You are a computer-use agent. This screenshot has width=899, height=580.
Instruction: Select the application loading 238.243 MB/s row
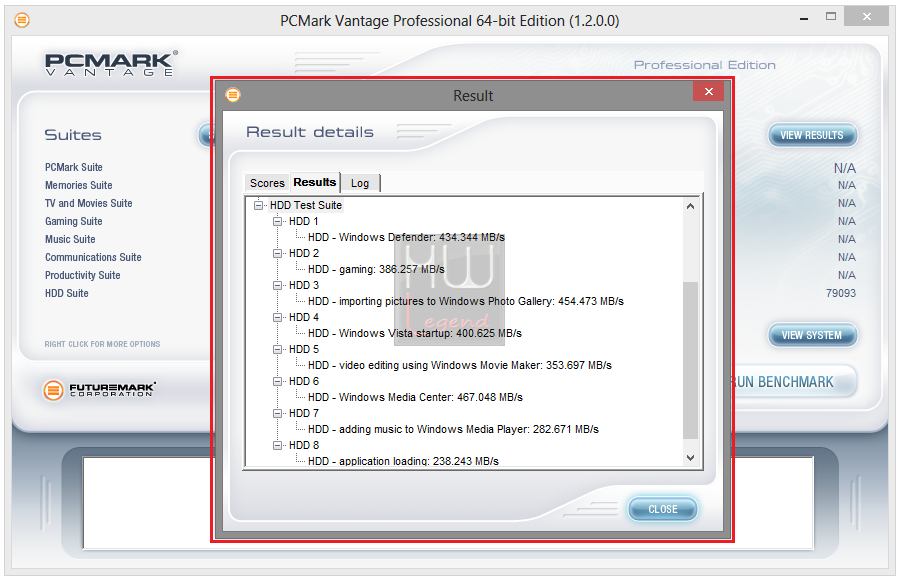403,461
